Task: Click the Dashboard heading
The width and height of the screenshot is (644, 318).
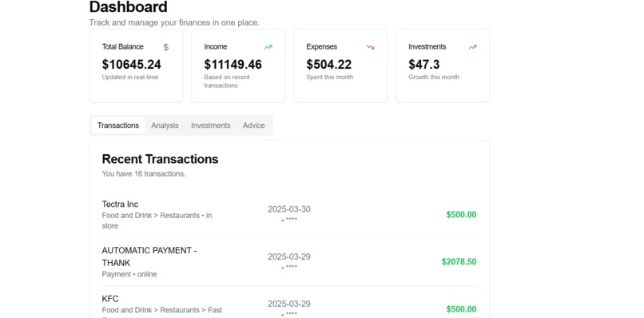Action: tap(128, 7)
